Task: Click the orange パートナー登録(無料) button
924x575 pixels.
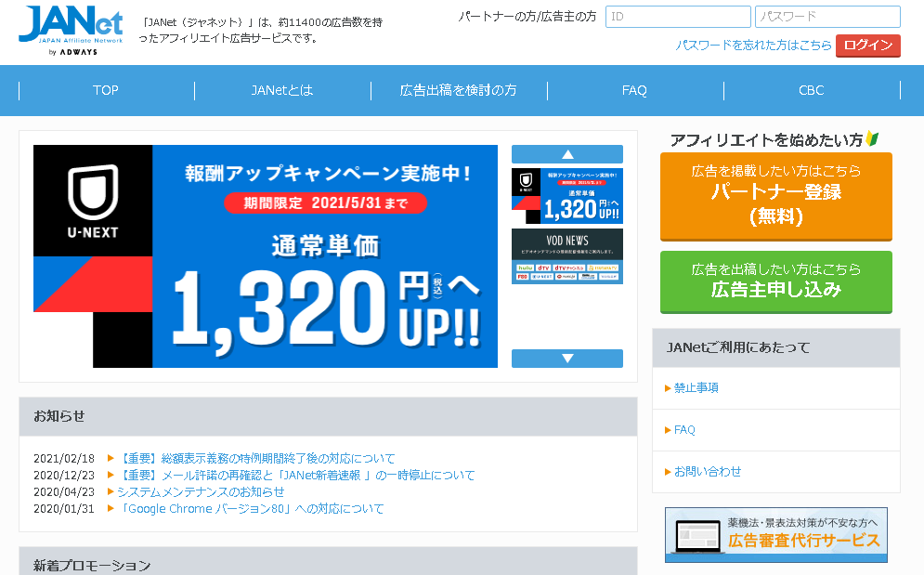Action: pyautogui.click(x=776, y=196)
